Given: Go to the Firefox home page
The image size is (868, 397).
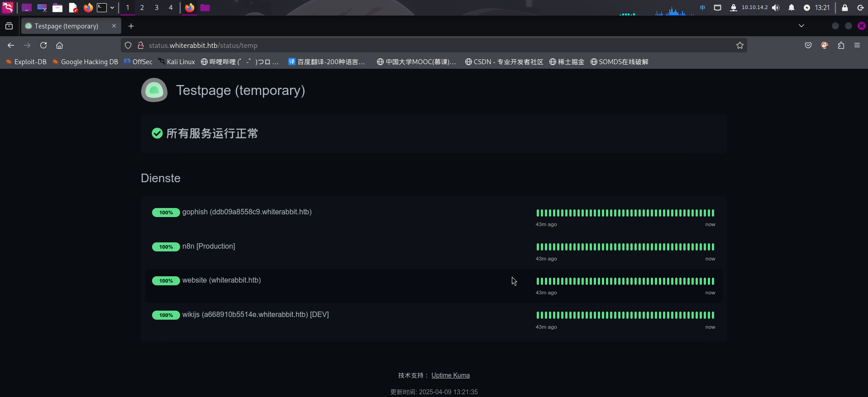Looking at the screenshot, I should (59, 45).
